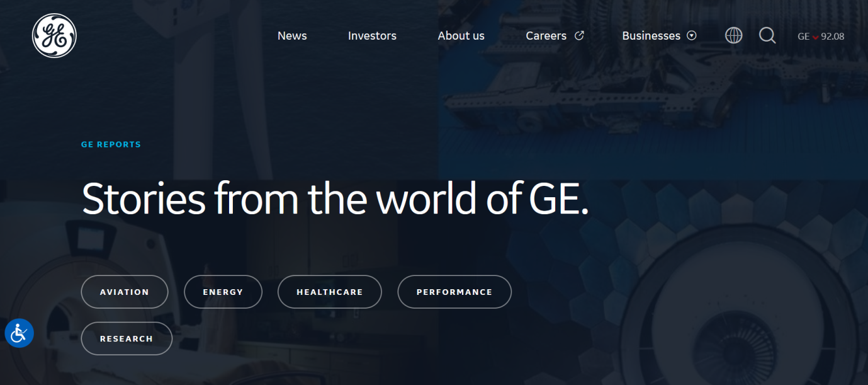The height and width of the screenshot is (385, 868).
Task: Open the accessibility wheelchair widget
Action: click(x=19, y=332)
